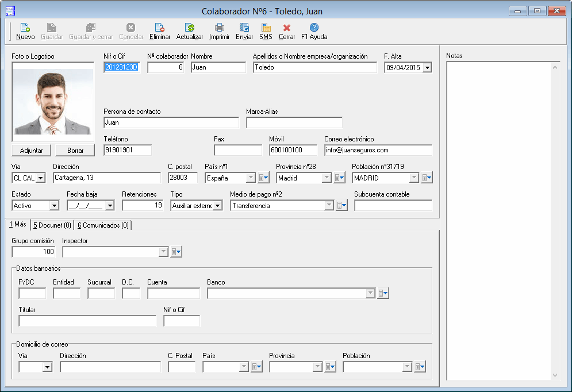Open Inspector lookup list icon

(176, 252)
